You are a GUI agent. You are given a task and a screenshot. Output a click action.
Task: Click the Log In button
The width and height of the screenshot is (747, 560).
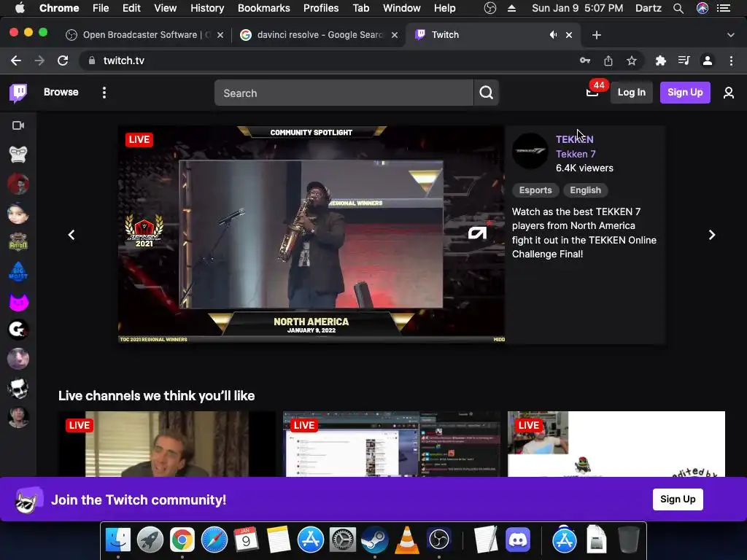pyautogui.click(x=631, y=93)
